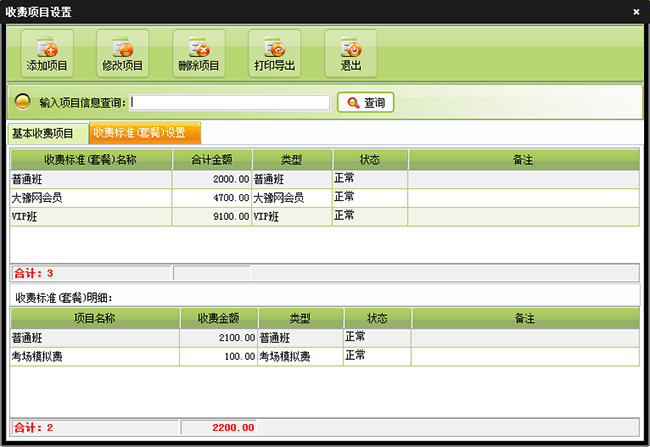Image resolution: width=650 pixels, height=447 pixels.
Task: Open the 收费标准(套餐)设置 tab
Action: point(145,132)
